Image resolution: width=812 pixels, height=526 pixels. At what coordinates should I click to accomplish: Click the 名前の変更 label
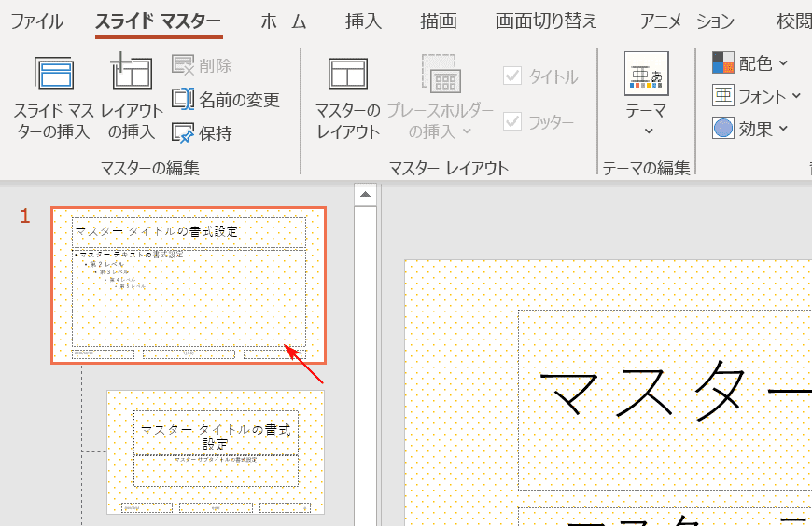click(x=239, y=100)
